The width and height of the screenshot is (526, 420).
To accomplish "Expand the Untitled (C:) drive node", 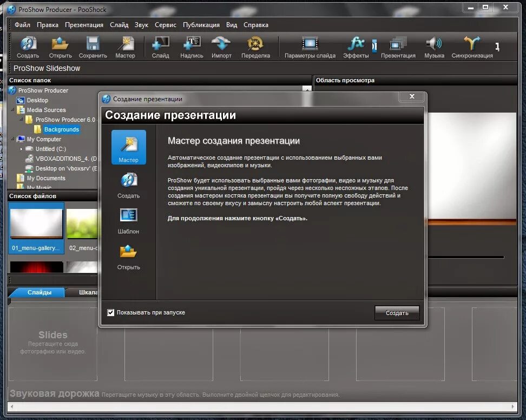I will (x=21, y=149).
